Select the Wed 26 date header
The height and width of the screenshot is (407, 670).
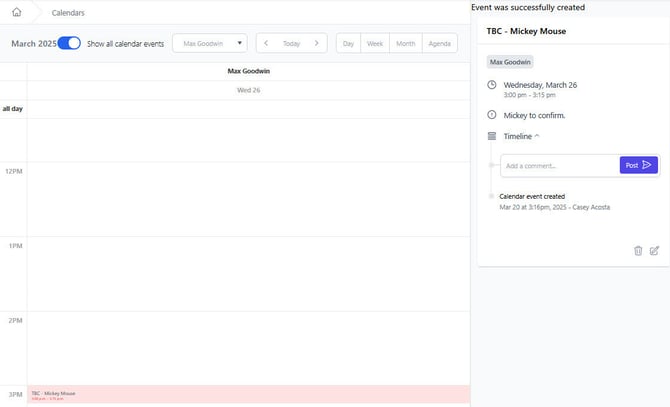pos(249,90)
